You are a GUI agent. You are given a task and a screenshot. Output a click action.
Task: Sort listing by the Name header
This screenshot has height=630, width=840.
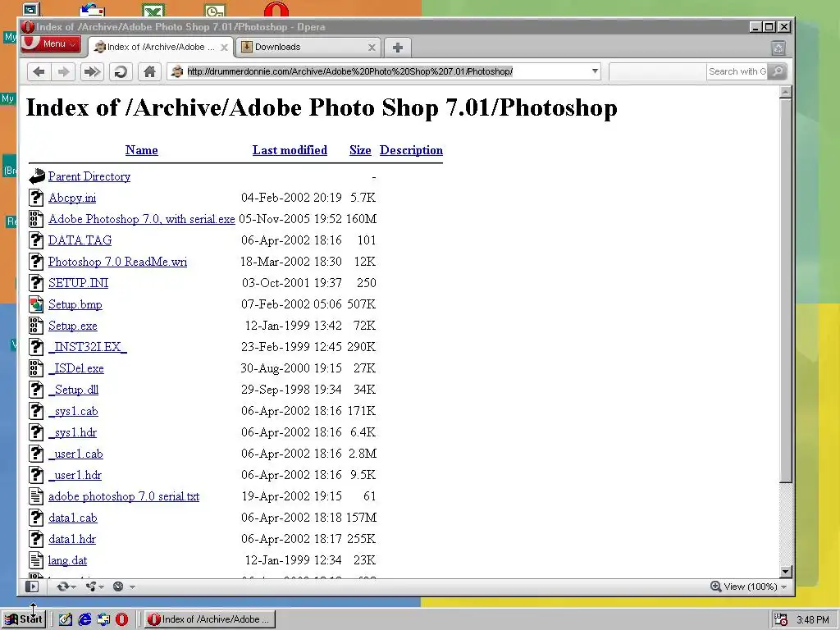141,150
